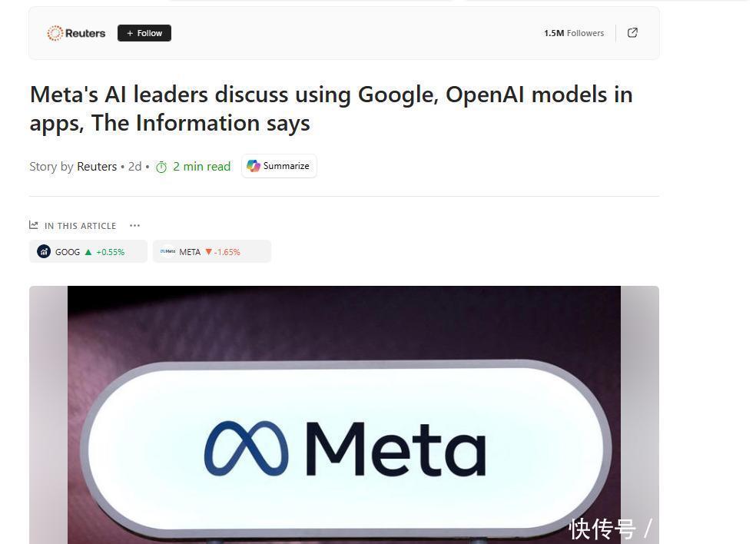Image resolution: width=756 pixels, height=544 pixels.
Task: Open the Meta sign article image
Action: coord(344,415)
